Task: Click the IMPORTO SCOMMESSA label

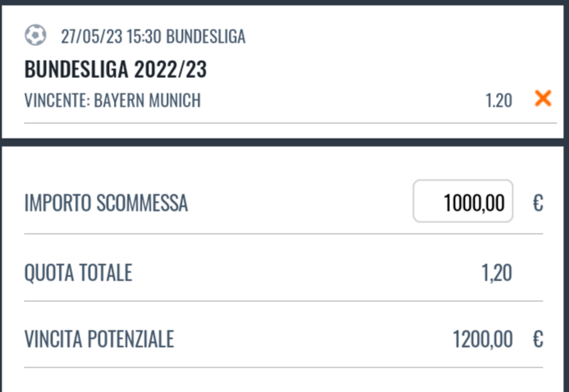Action: tap(106, 203)
